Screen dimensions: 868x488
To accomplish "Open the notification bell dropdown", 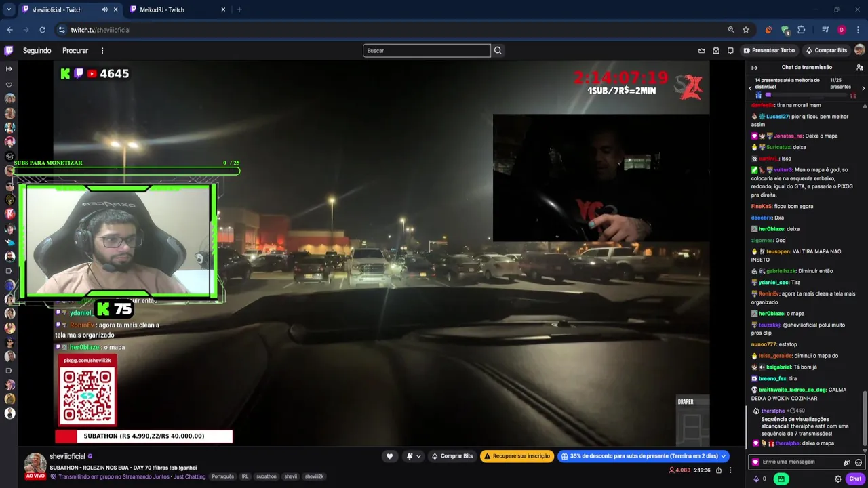I will (414, 456).
